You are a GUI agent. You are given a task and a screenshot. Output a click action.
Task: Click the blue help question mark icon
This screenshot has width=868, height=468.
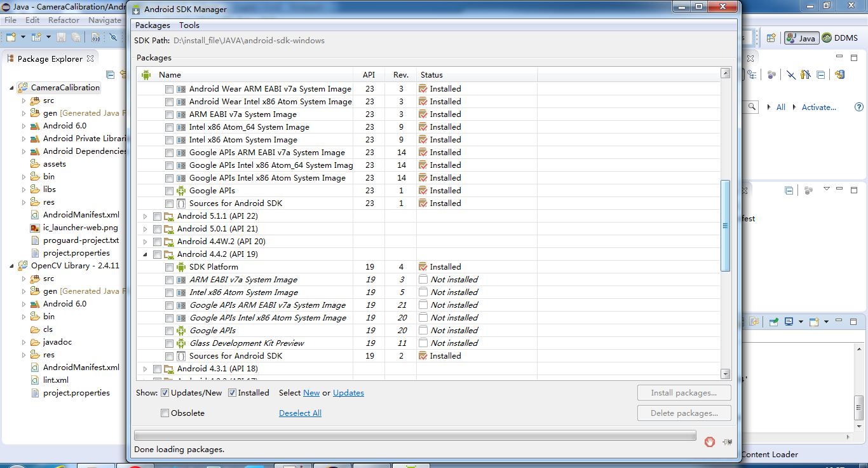tap(859, 107)
